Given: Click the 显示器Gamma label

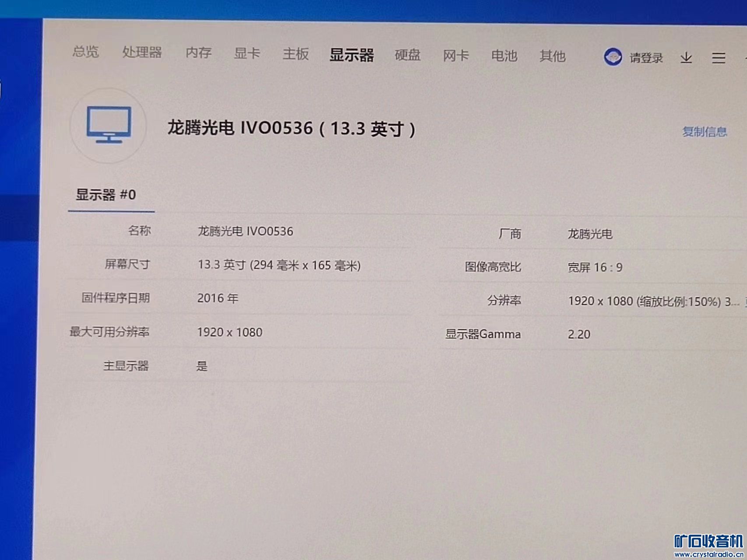Looking at the screenshot, I should (x=483, y=334).
